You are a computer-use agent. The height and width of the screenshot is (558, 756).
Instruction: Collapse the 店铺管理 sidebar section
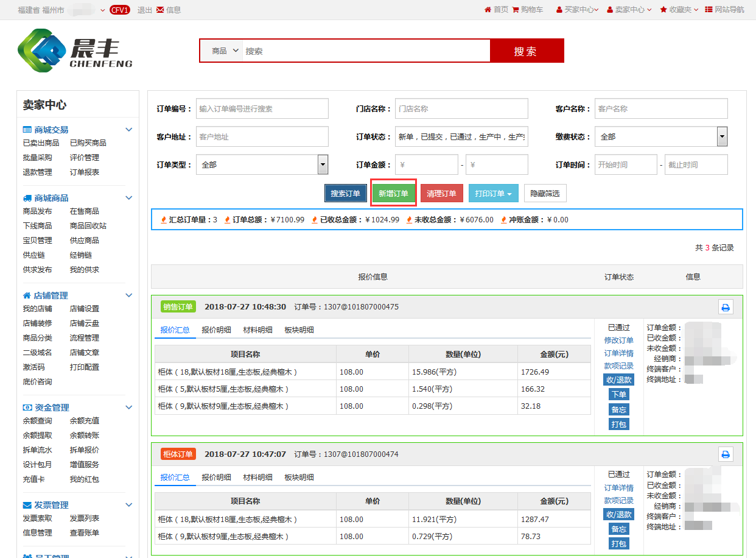128,295
